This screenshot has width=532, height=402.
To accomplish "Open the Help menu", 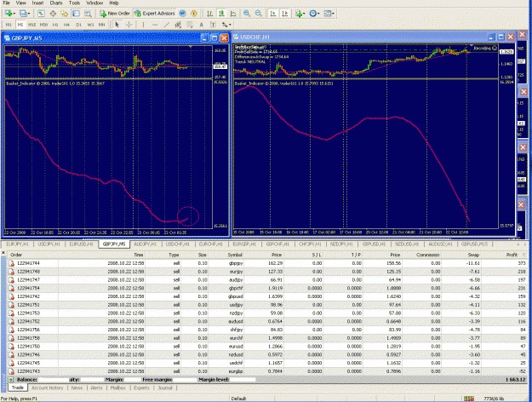I will pyautogui.click(x=114, y=3).
